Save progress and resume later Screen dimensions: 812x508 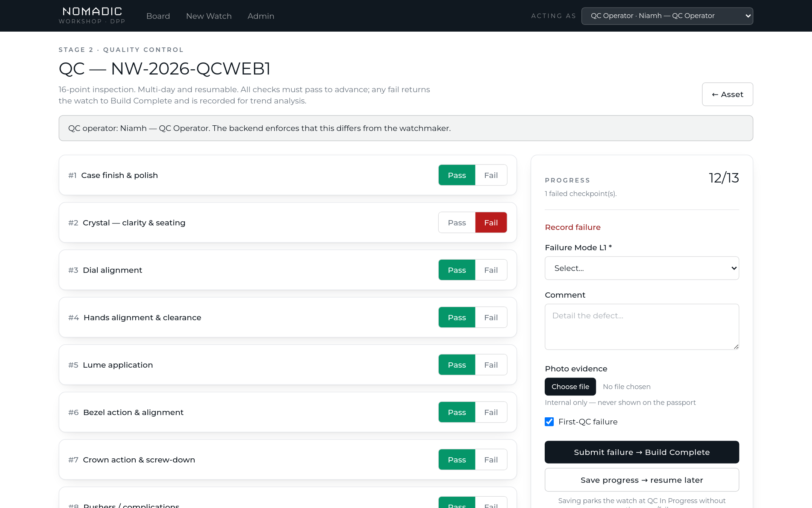[x=642, y=480]
